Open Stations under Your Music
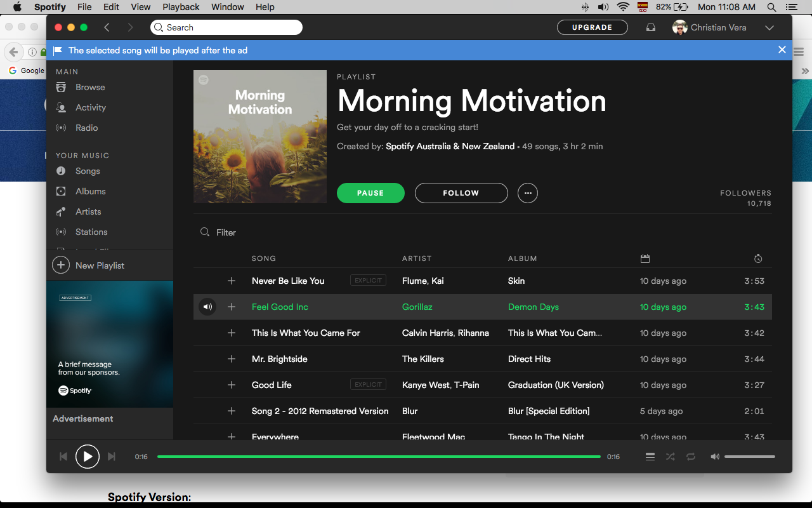 pyautogui.click(x=91, y=232)
